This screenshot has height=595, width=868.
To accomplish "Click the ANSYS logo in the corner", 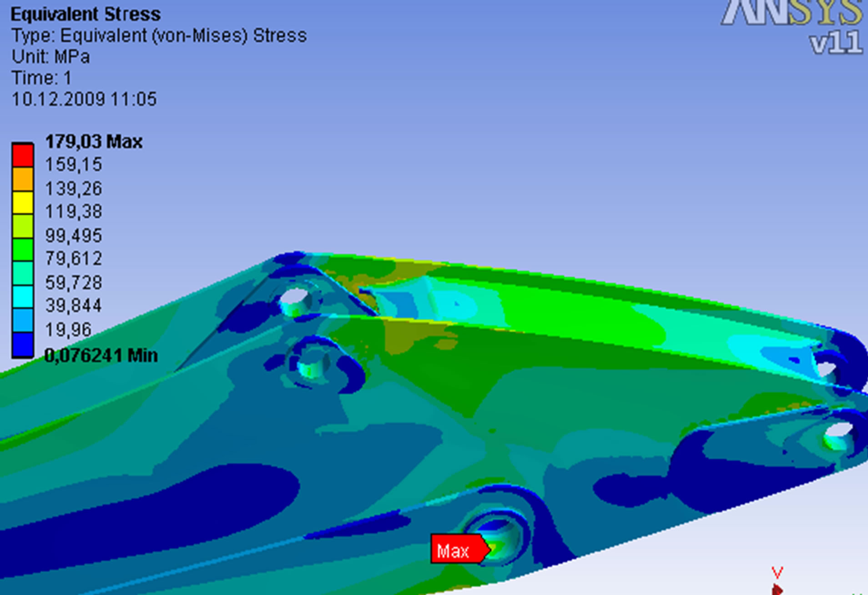I will point(792,13).
